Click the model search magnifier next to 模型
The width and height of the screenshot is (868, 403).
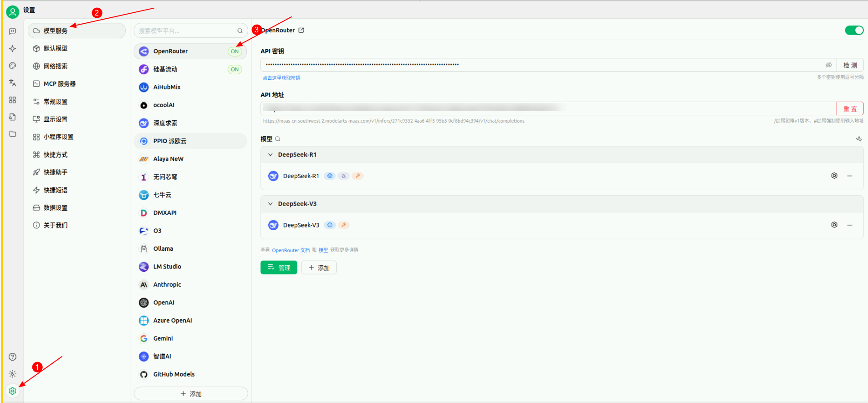coord(278,139)
